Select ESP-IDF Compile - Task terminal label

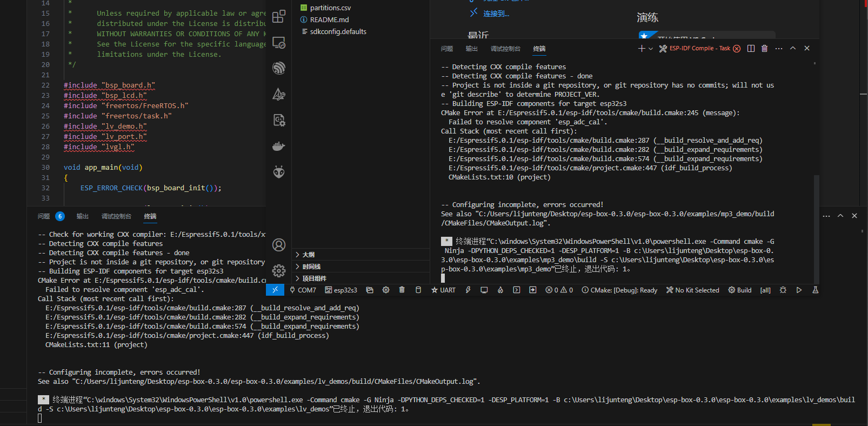pyautogui.click(x=699, y=48)
